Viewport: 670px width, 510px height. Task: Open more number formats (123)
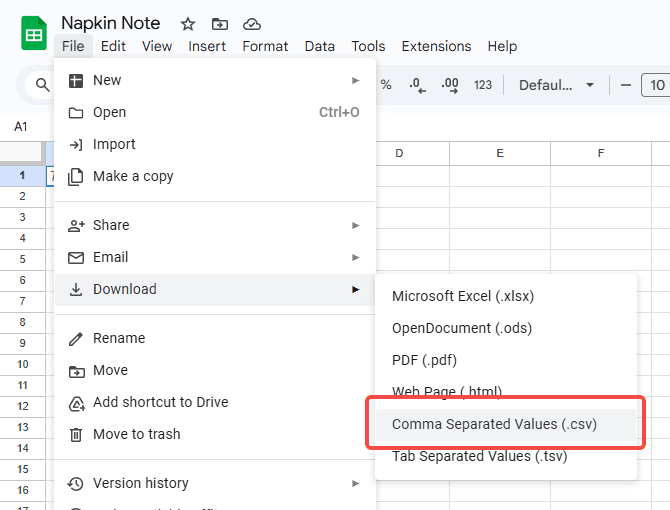click(x=483, y=85)
